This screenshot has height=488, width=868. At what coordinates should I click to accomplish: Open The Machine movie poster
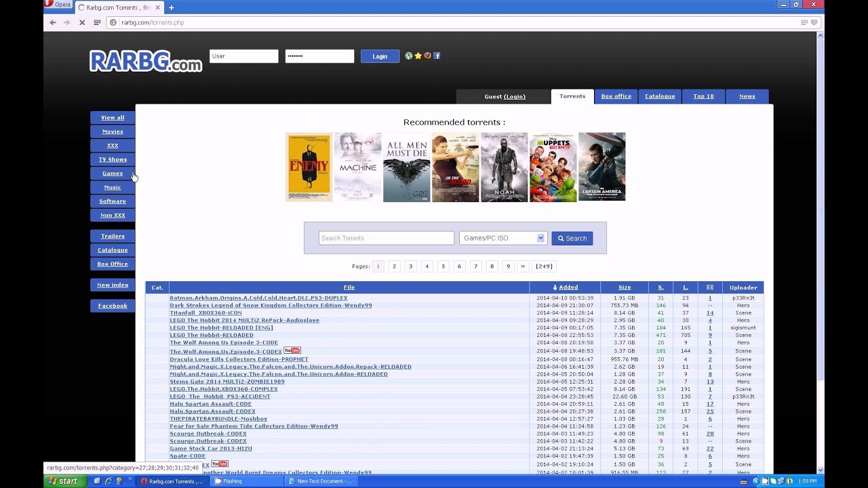tap(358, 167)
